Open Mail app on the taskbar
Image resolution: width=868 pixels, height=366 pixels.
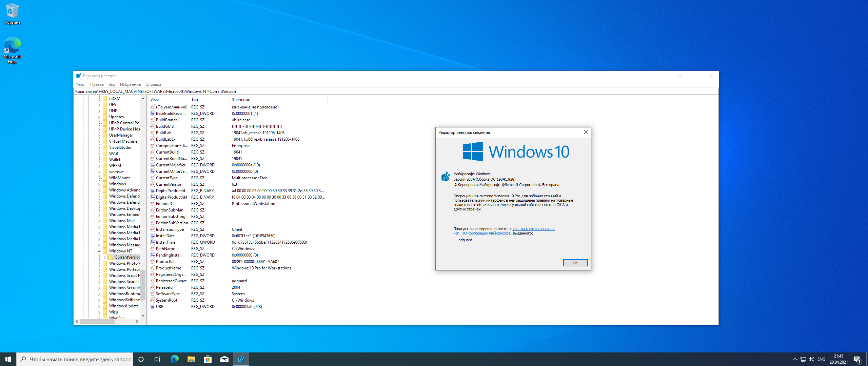pyautogui.click(x=224, y=359)
